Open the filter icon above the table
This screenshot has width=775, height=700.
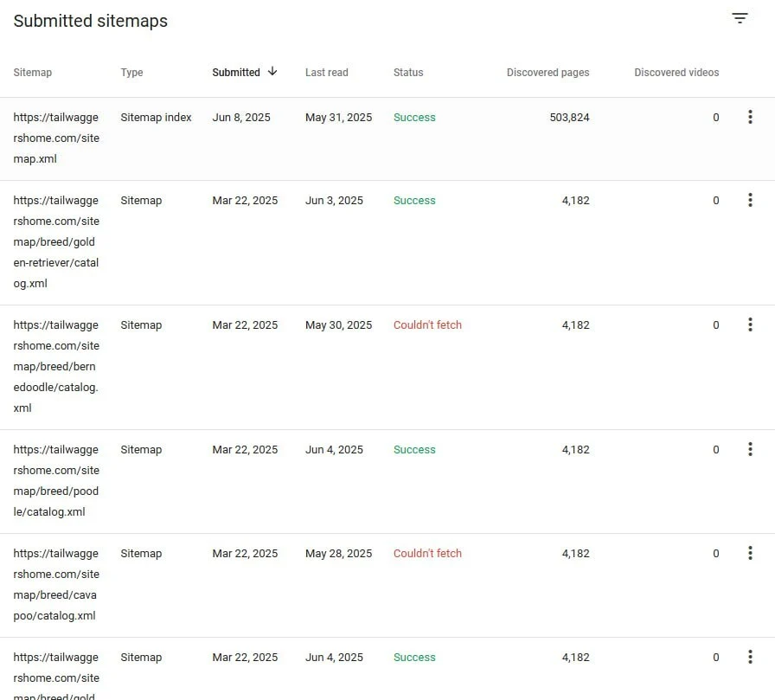(740, 18)
